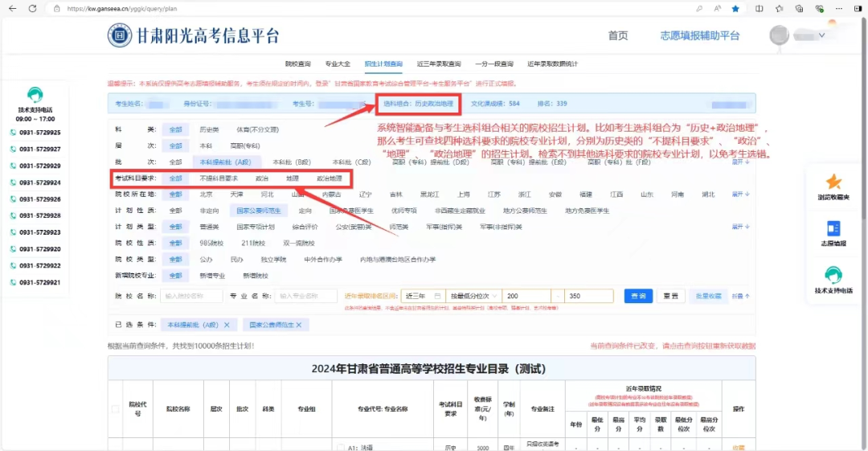Click the 院校名称 input field
This screenshot has height=451, width=868.
pyautogui.click(x=191, y=296)
